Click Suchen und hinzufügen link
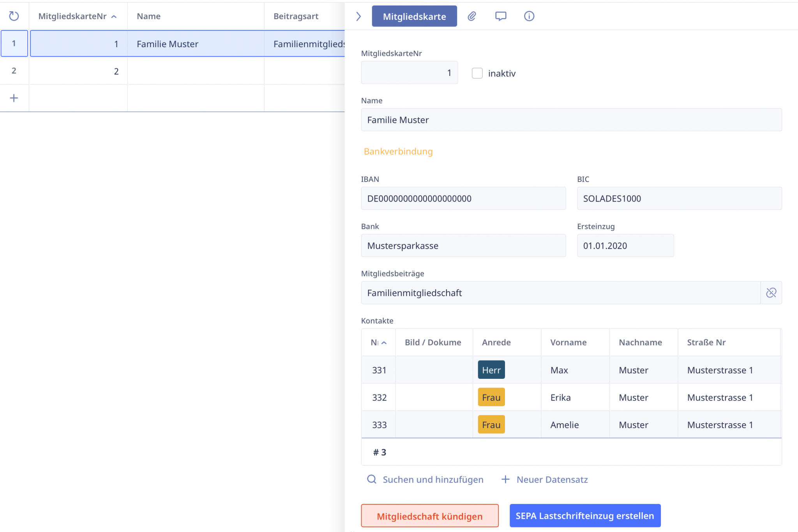Viewport: 798px width, 532px height. [x=425, y=479]
